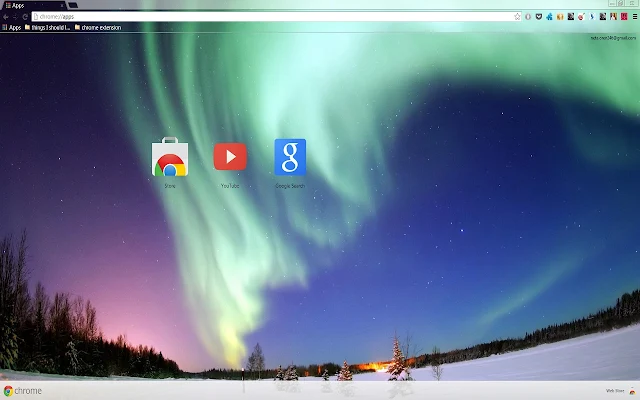Expand the 'things I should l...' bookmark folder
Screen dimensions: 640x400
tap(47, 27)
